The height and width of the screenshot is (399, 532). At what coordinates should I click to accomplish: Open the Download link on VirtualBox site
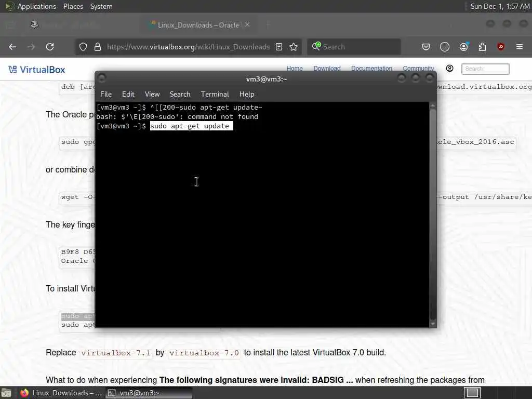[327, 68]
